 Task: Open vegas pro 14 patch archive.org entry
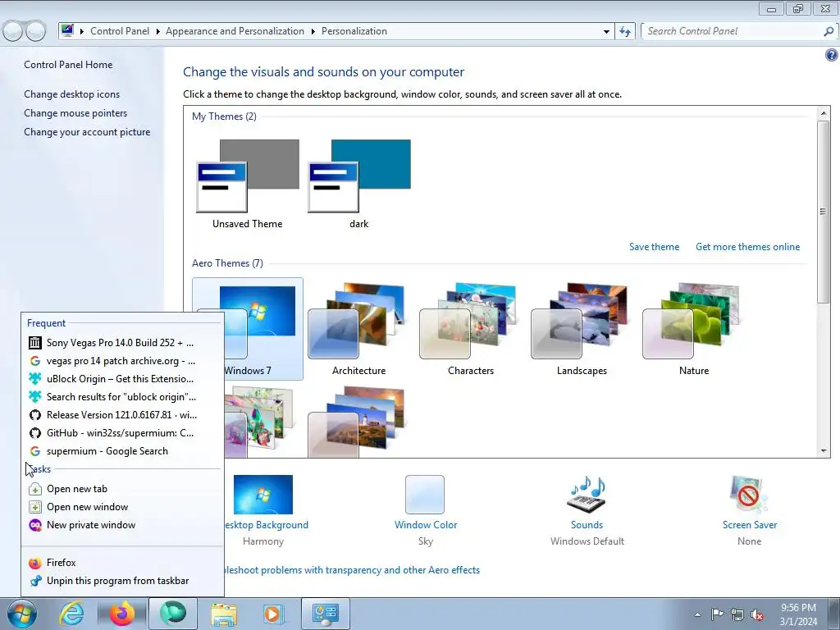coord(123,361)
